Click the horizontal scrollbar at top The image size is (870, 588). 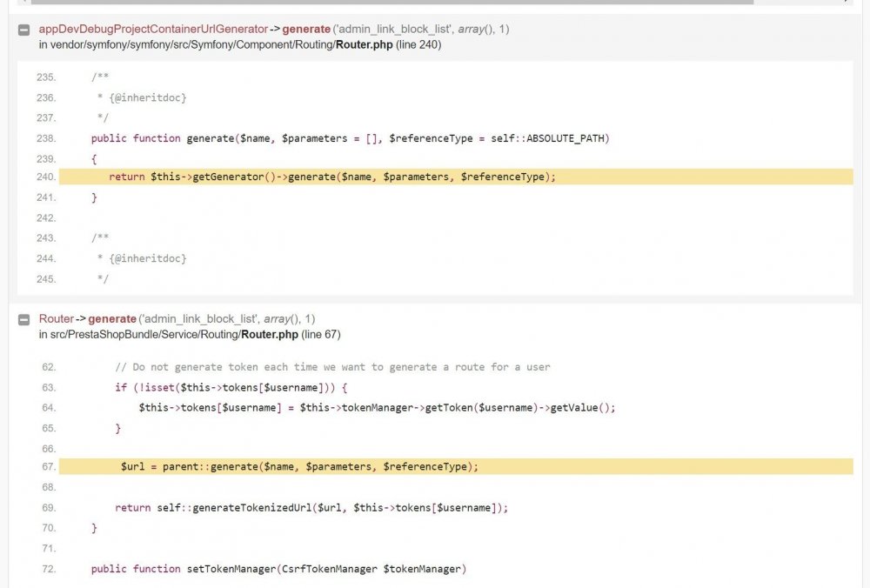pyautogui.click(x=392, y=2)
